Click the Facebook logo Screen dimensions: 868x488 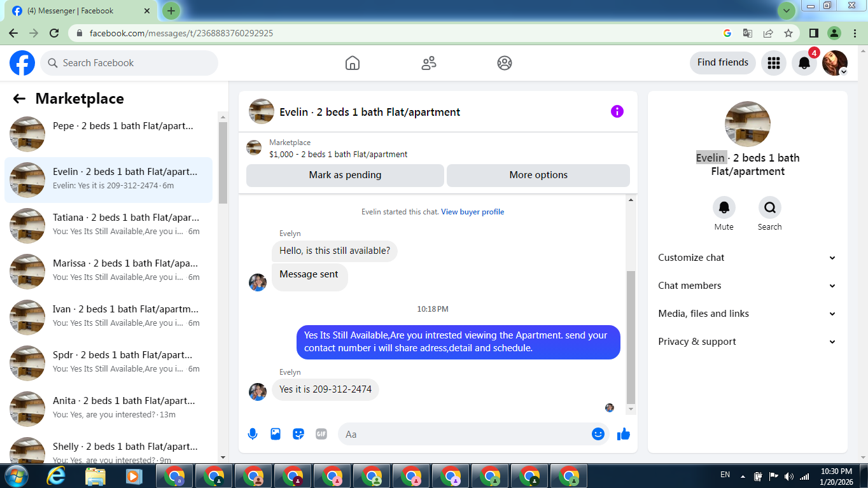[x=22, y=63]
